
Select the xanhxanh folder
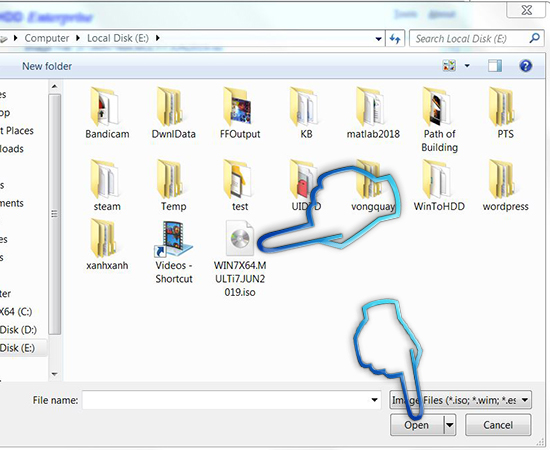click(107, 245)
